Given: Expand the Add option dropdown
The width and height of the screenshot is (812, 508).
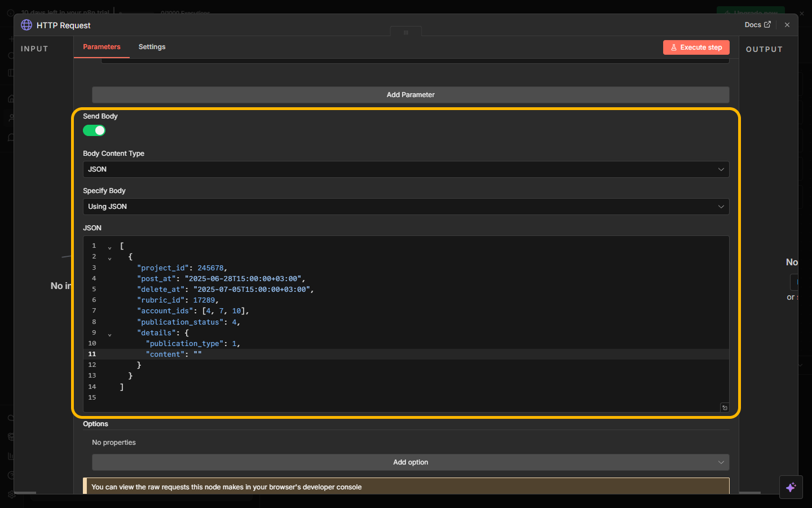Looking at the screenshot, I should tap(411, 462).
